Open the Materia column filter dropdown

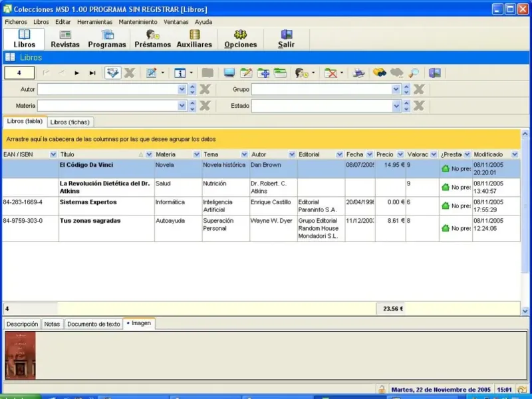(x=196, y=154)
